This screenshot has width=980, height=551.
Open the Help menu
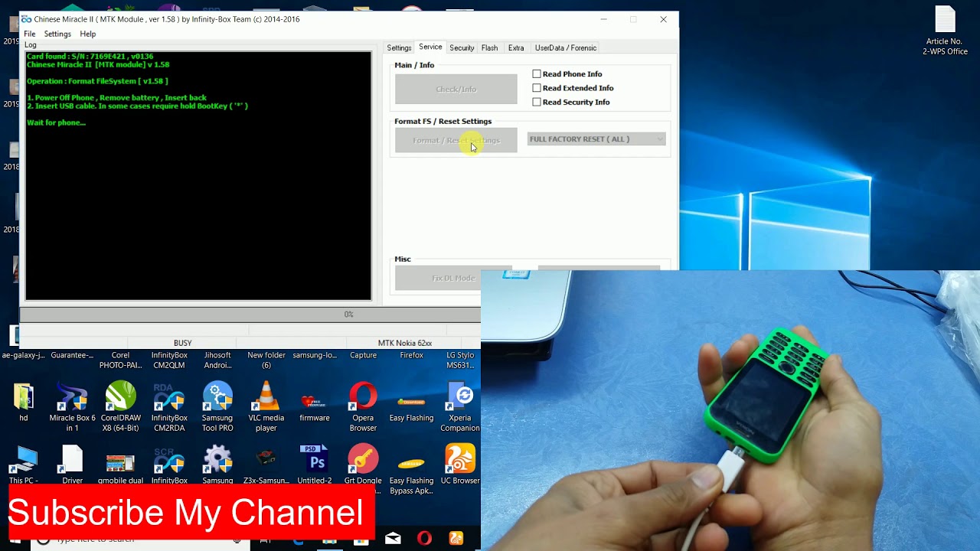(88, 34)
